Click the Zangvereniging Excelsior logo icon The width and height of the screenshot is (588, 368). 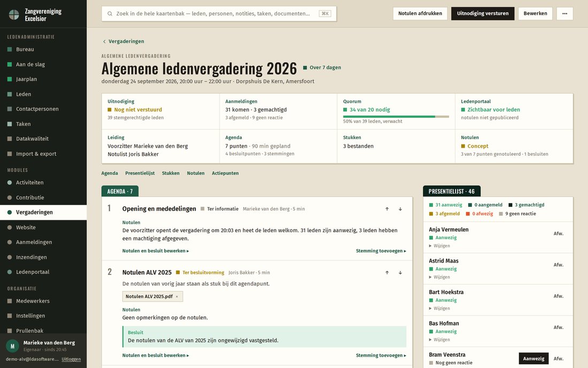[14, 14]
